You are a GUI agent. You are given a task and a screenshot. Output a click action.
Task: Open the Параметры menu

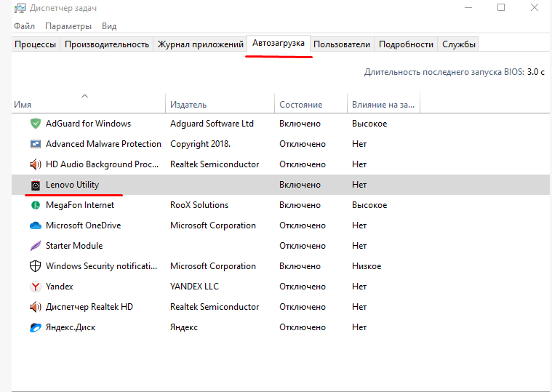(x=68, y=26)
